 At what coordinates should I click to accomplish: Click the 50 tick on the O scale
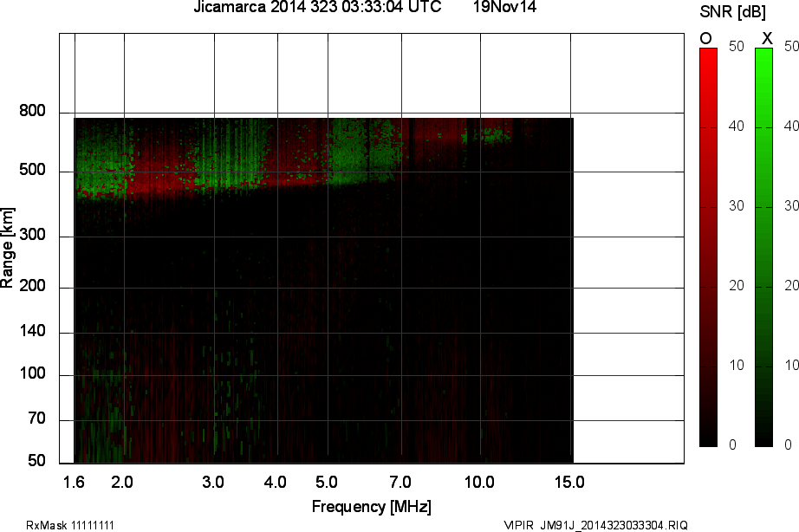[737, 46]
